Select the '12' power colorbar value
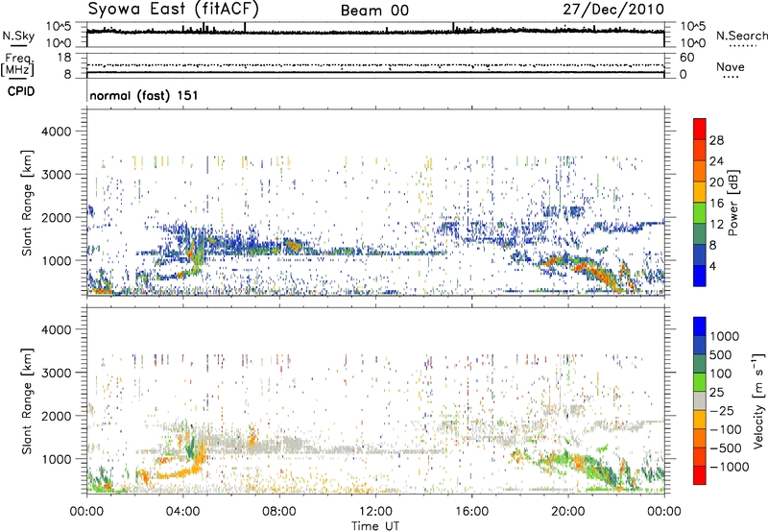 (716, 225)
